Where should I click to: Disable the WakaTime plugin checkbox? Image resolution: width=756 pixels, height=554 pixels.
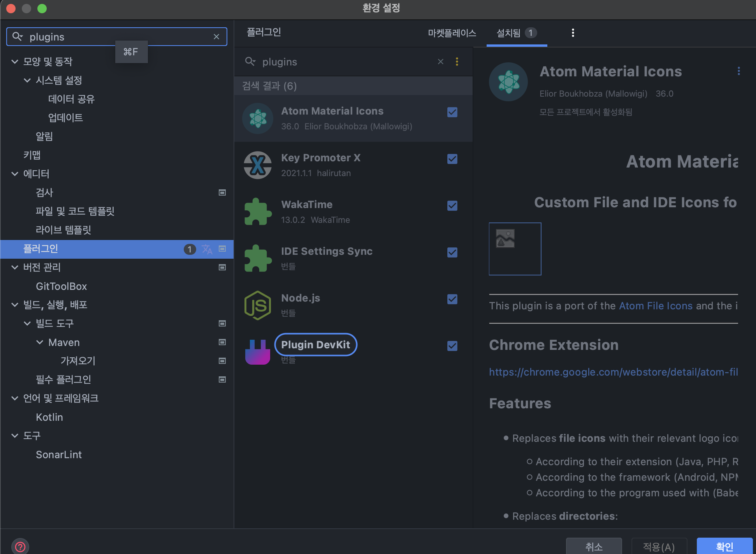pos(452,206)
